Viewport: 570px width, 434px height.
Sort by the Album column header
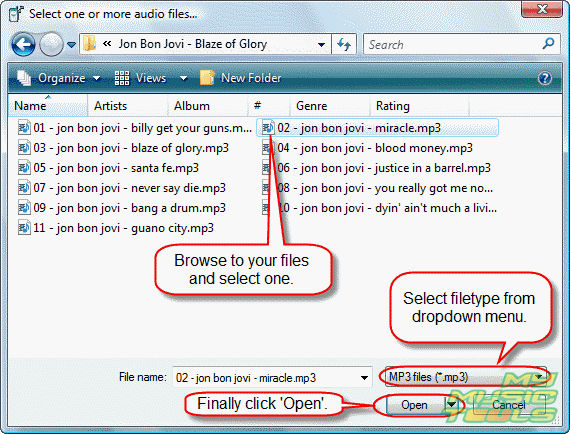tap(208, 106)
